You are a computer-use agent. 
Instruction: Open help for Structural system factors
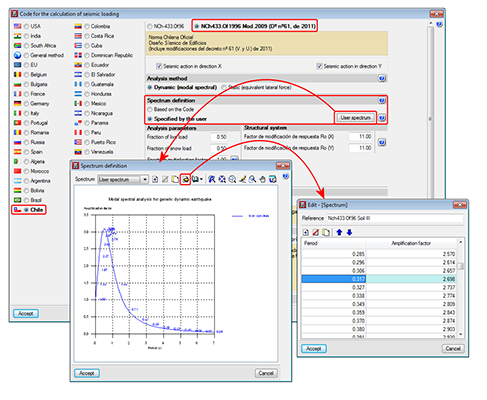382,142
